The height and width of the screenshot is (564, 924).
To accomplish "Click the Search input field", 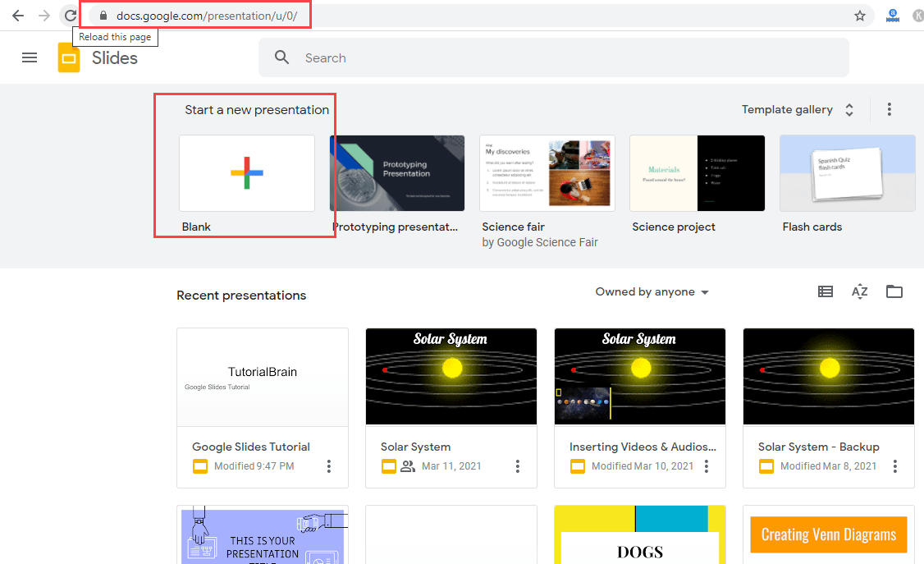I will coord(554,57).
